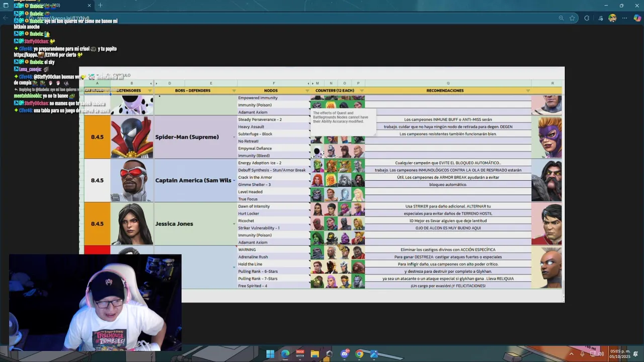Screen dimensions: 644x362
Task: Open the taskbar clock and date
Action: 620,354
